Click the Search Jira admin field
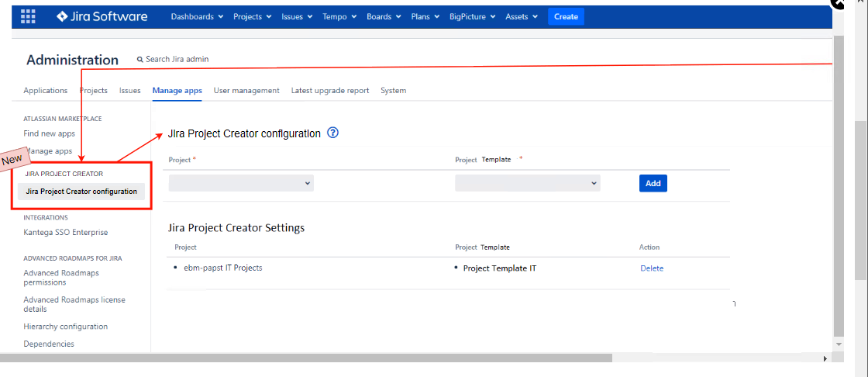 pyautogui.click(x=177, y=59)
